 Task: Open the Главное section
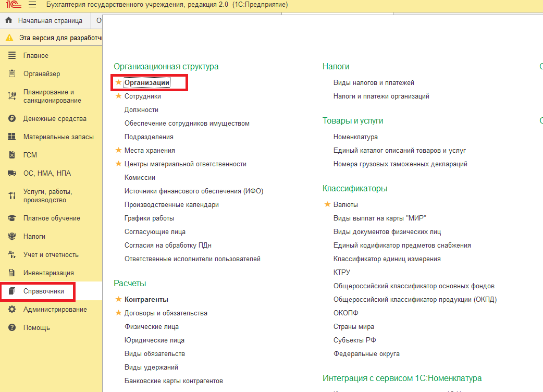click(35, 55)
